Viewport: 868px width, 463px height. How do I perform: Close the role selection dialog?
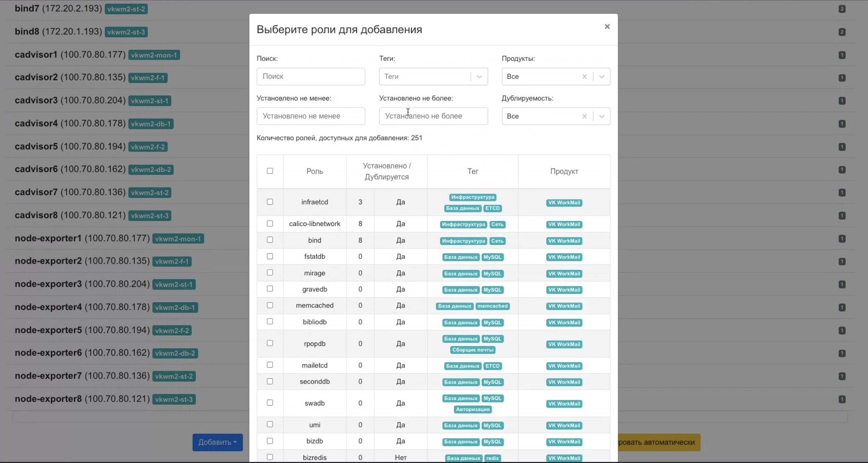[607, 27]
